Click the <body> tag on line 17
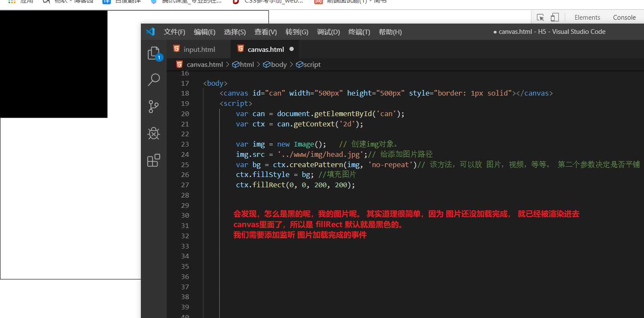The width and height of the screenshot is (644, 318). point(215,83)
